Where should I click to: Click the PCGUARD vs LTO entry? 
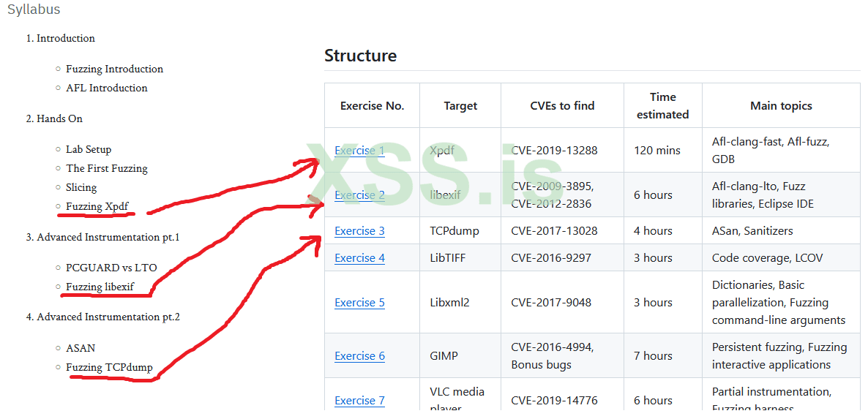pos(111,268)
